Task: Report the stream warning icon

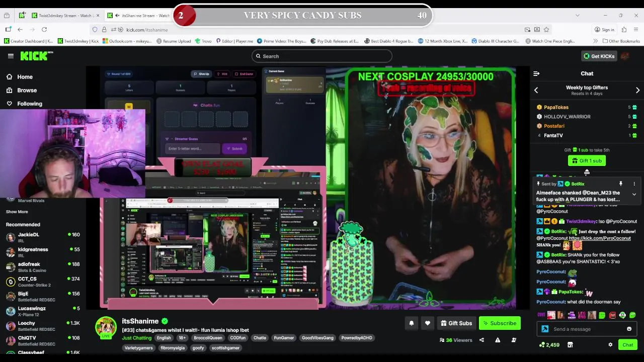Action: 498,340
